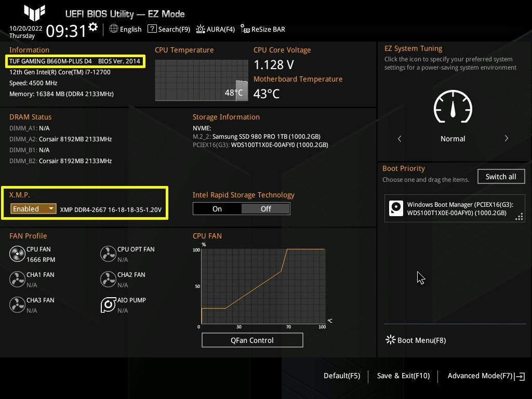Click the CPU FAN curve graph
The image size is (532, 399).
click(262, 286)
